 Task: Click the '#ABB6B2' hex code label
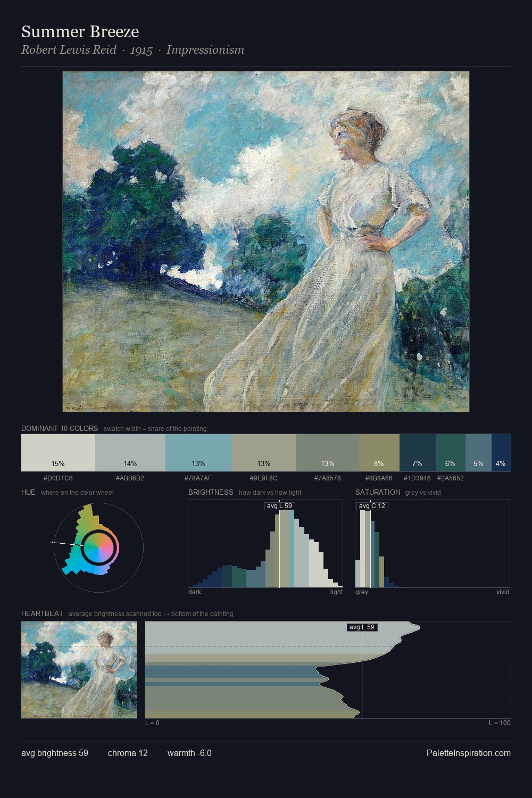[x=130, y=478]
